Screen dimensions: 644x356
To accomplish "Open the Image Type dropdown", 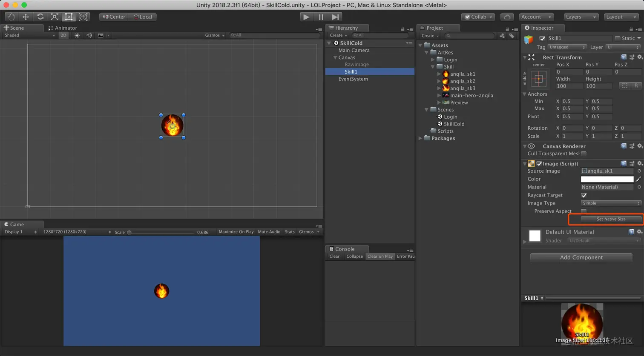I will coord(611,203).
